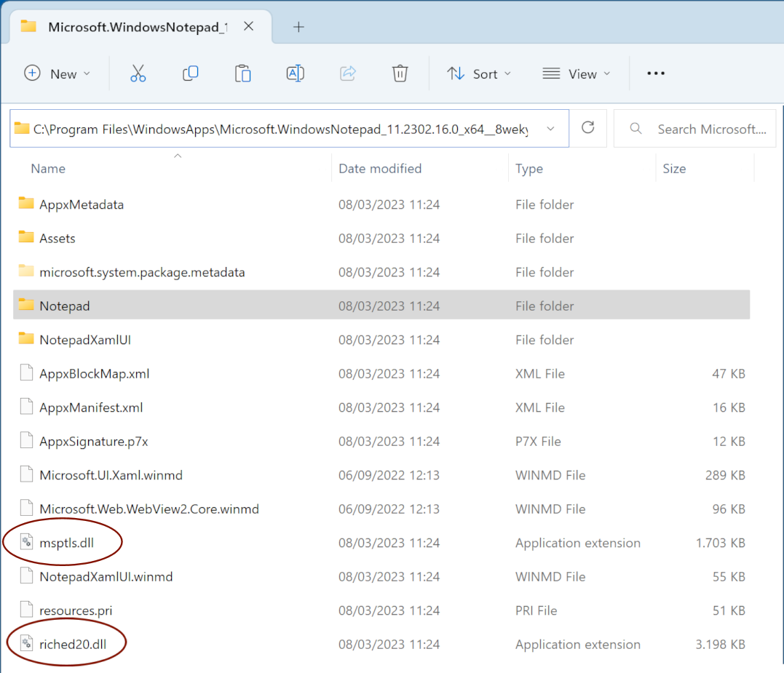784x673 pixels.
Task: Click the riched20.dll file icon
Action: point(26,643)
